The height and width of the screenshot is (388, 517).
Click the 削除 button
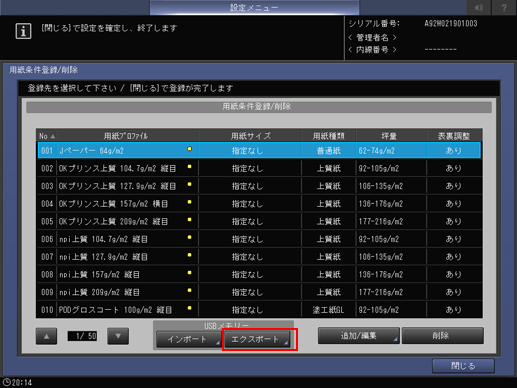pos(443,335)
